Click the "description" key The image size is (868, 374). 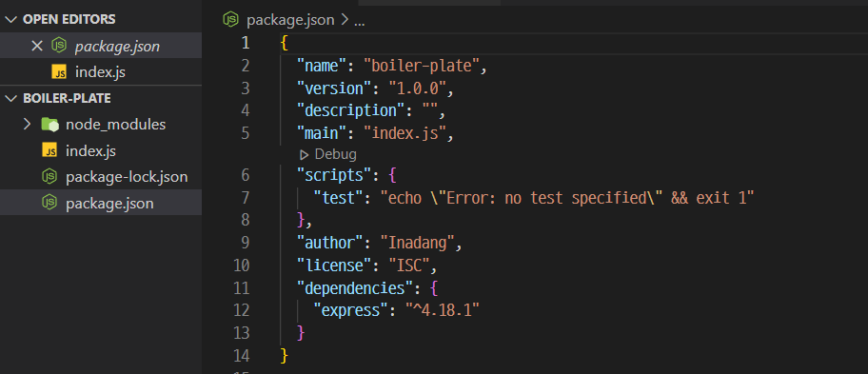pyautogui.click(x=350, y=110)
